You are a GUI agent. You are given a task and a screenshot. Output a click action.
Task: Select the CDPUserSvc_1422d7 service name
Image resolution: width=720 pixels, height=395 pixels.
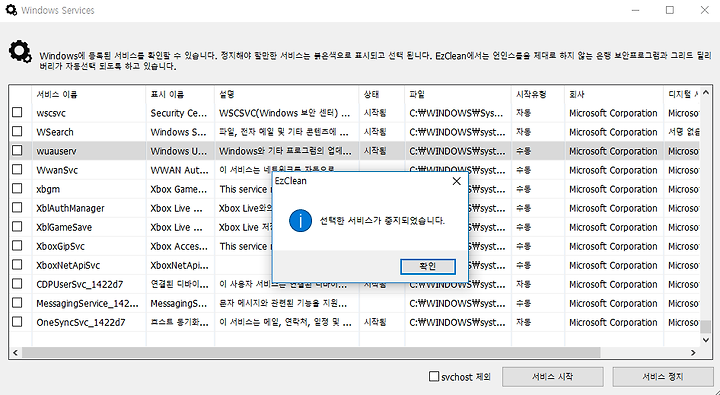tap(80, 285)
